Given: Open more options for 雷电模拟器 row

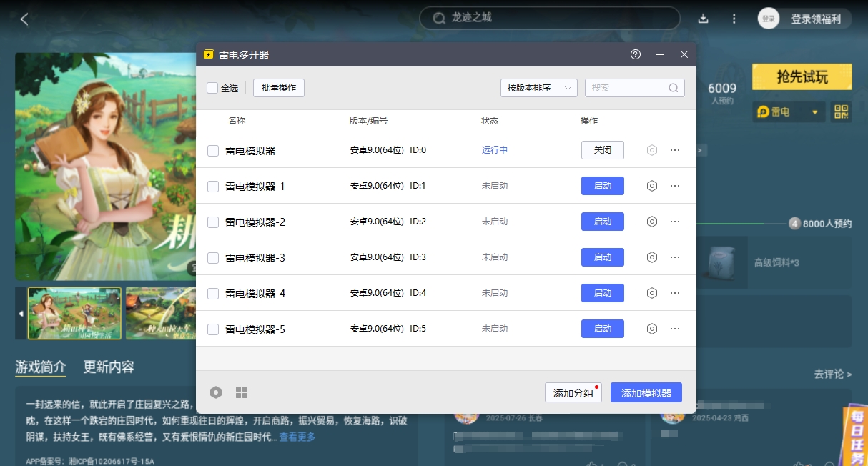Looking at the screenshot, I should pos(675,150).
